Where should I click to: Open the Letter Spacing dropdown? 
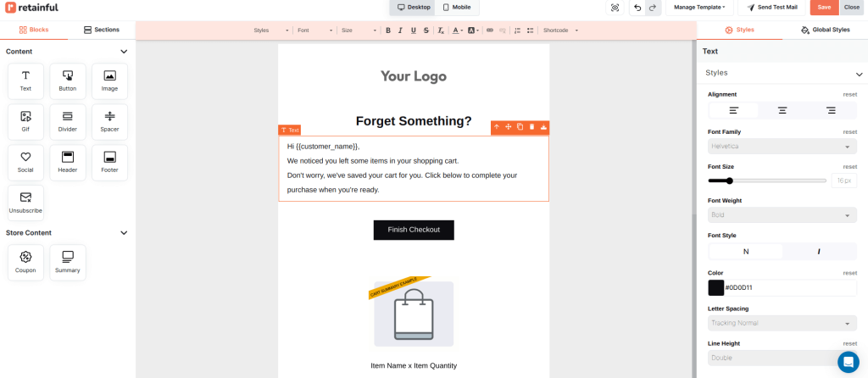(x=782, y=323)
